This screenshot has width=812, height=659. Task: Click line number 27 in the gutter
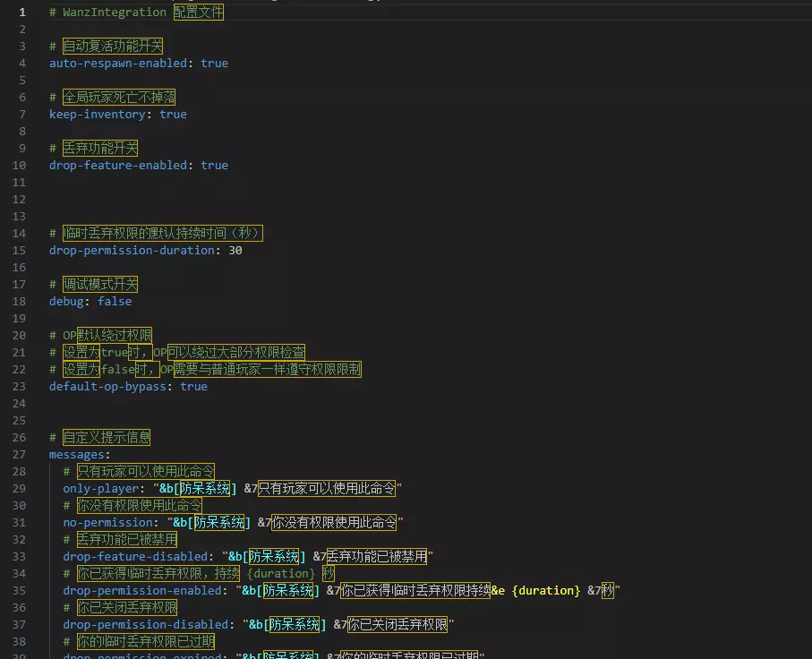pyautogui.click(x=19, y=454)
